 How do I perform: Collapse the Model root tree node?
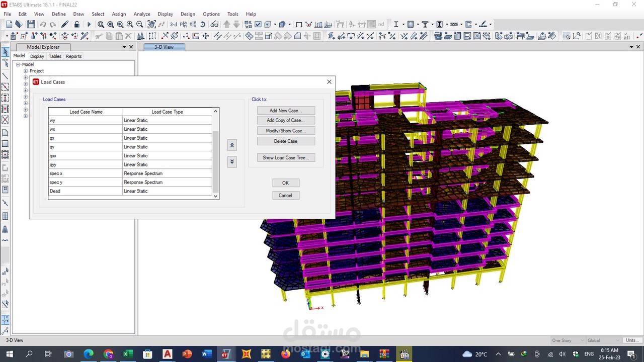[18, 64]
